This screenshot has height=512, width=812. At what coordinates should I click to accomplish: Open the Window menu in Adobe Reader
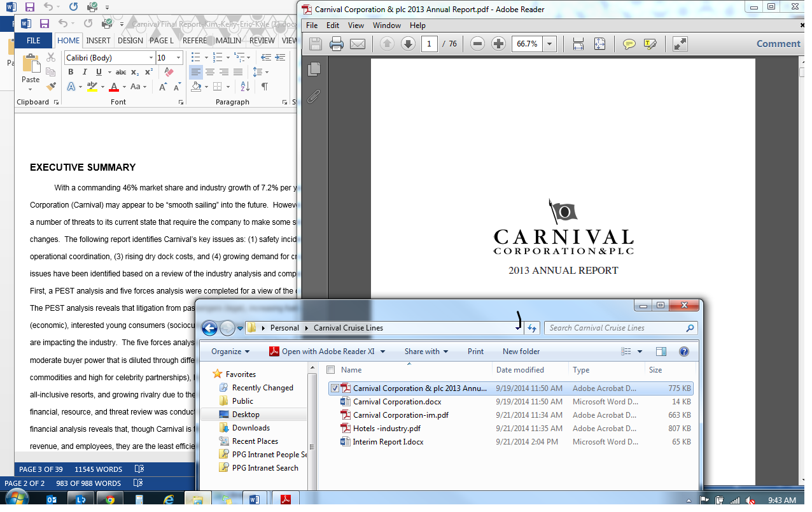pos(387,25)
